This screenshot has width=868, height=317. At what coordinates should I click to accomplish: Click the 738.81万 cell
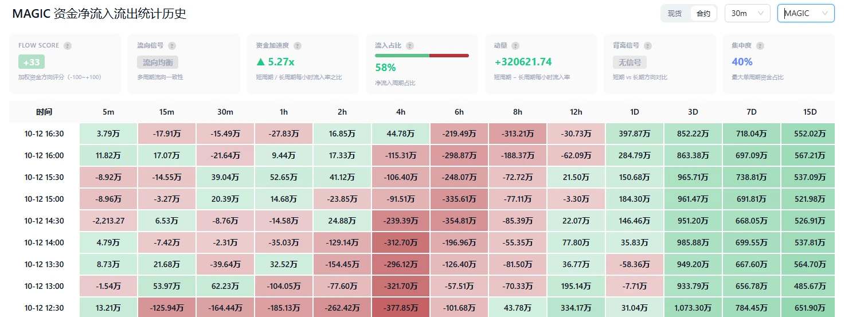click(x=752, y=177)
